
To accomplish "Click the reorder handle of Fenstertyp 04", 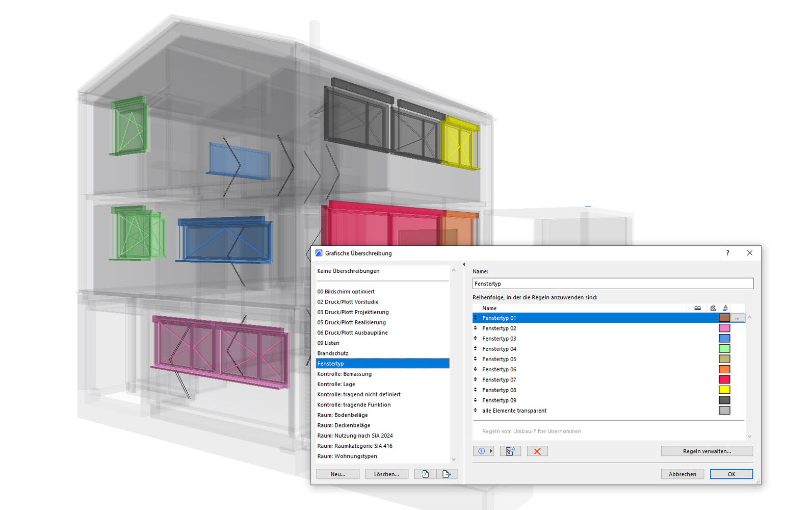I will point(476,349).
